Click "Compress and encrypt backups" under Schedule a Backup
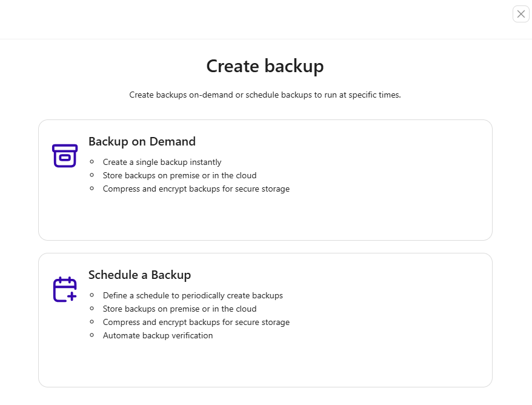Image resolution: width=532 pixels, height=405 pixels. pos(196,322)
